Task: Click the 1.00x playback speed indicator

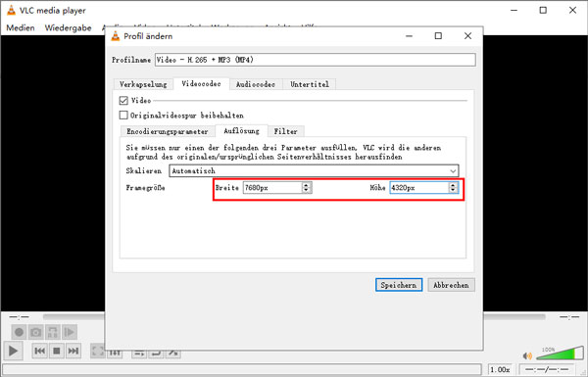Action: tap(500, 369)
